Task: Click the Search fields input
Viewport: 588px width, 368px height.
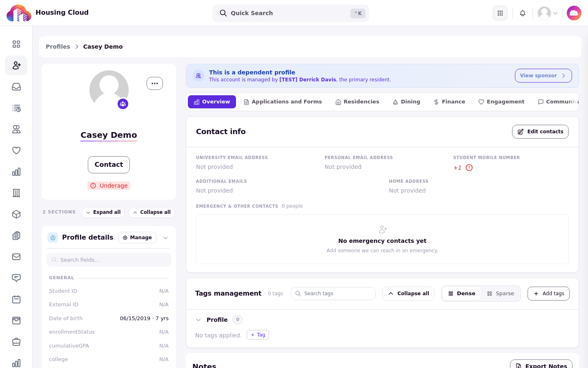Action: pos(109,260)
